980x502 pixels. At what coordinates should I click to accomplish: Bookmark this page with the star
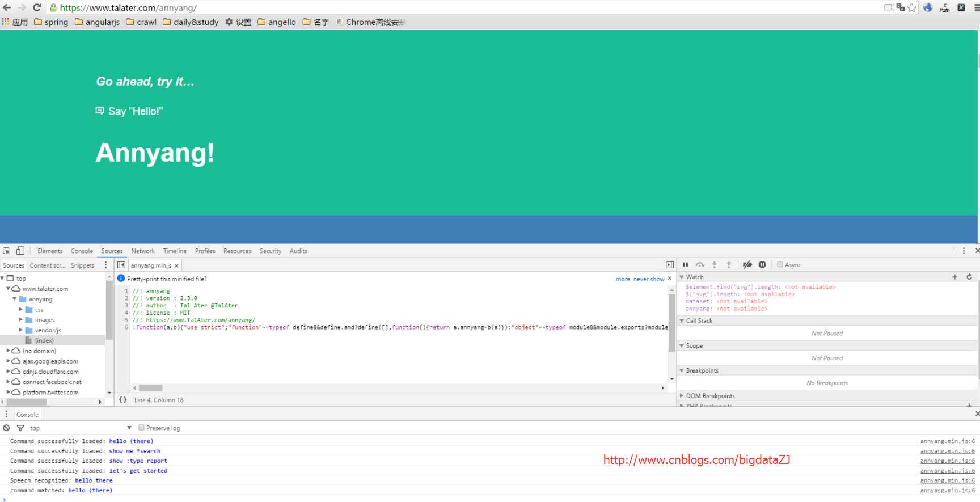tap(911, 7)
